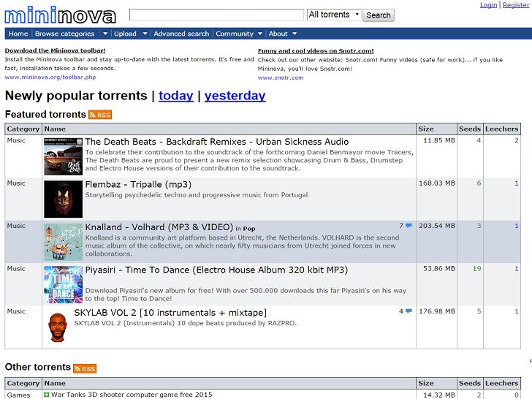Screen dimensions: 532x399
Task: Click the 176.98 MB size cell
Action: click(x=437, y=311)
